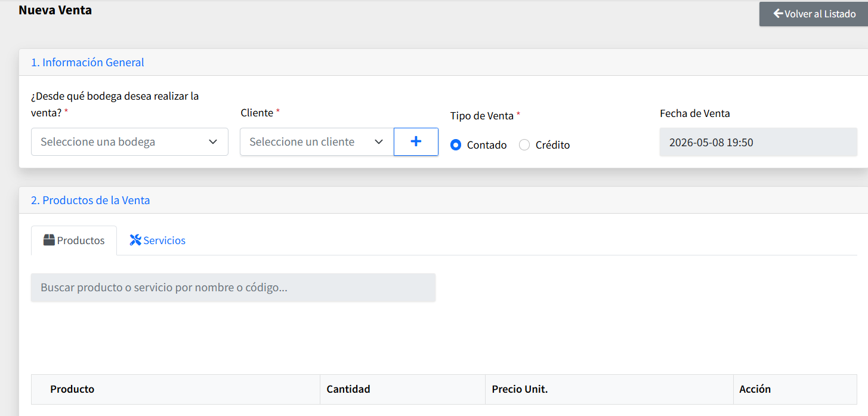Click the Nueva Venta page title
Image resolution: width=868 pixels, height=416 pixels.
click(x=55, y=10)
